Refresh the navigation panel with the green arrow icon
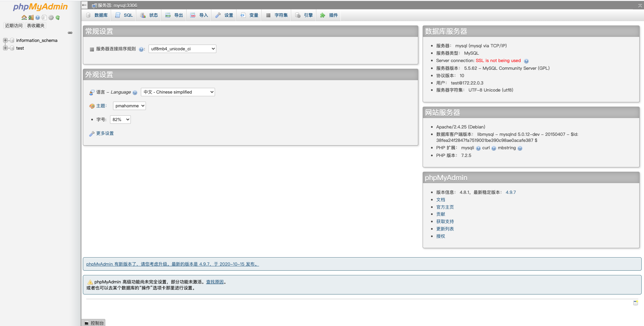The width and height of the screenshot is (644, 326). [58, 17]
